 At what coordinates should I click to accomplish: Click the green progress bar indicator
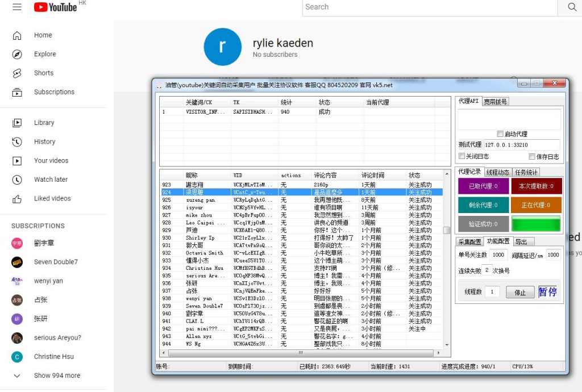pyautogui.click(x=536, y=224)
